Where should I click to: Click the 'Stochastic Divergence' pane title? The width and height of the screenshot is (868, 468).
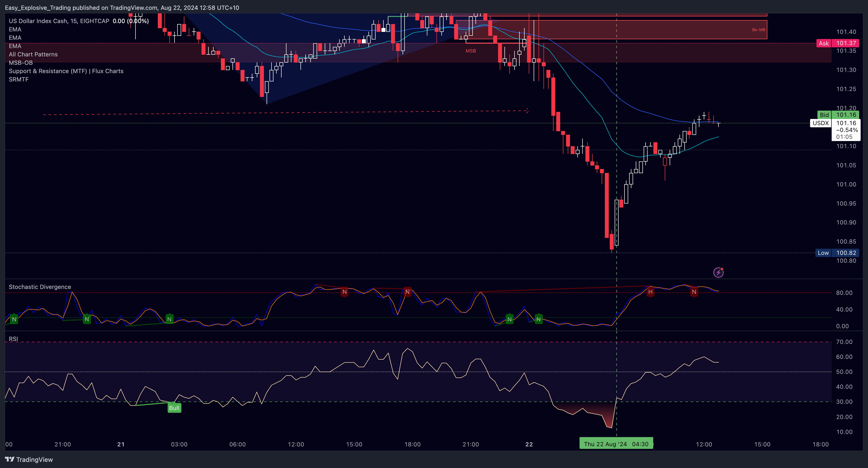40,287
